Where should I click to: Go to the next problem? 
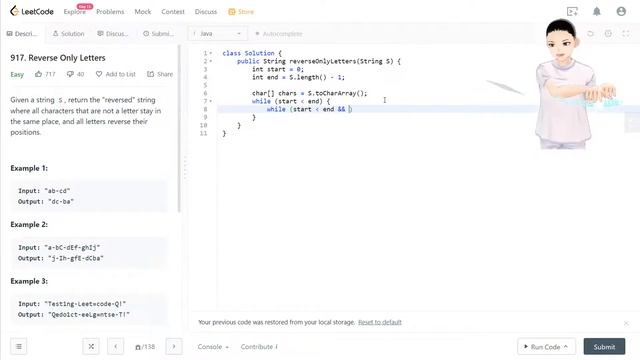[174, 347]
